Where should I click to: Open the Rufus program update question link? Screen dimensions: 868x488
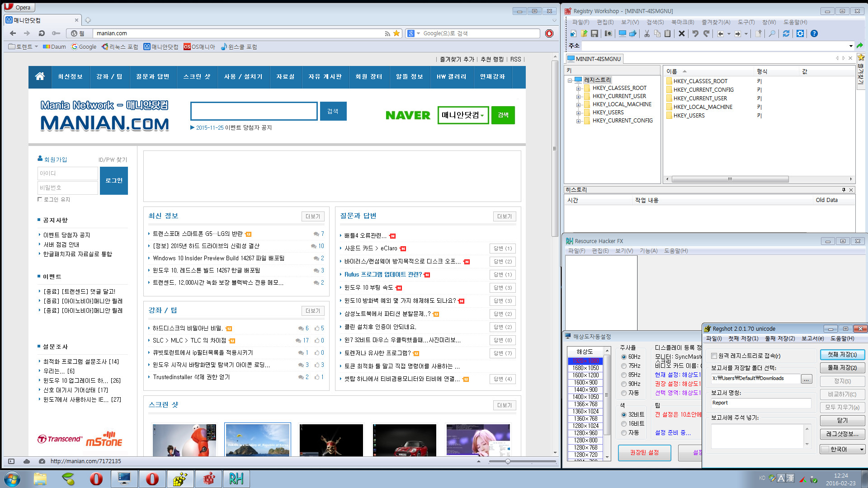pyautogui.click(x=383, y=275)
